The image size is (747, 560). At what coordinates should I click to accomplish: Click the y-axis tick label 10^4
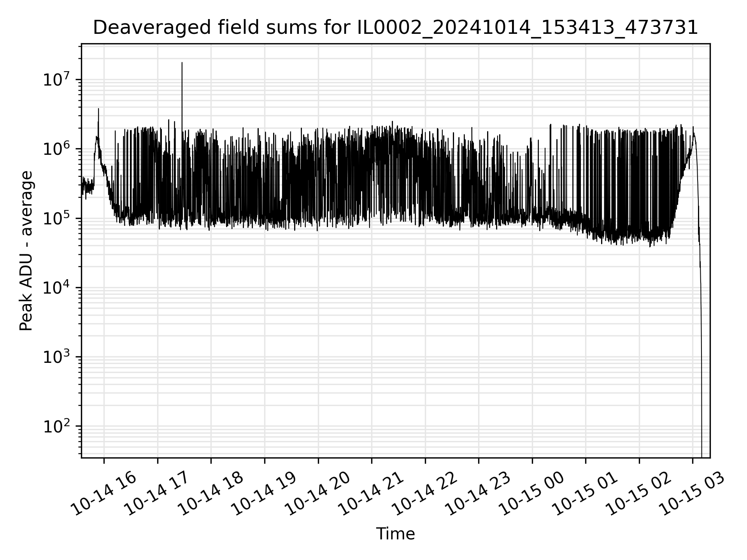coord(57,287)
